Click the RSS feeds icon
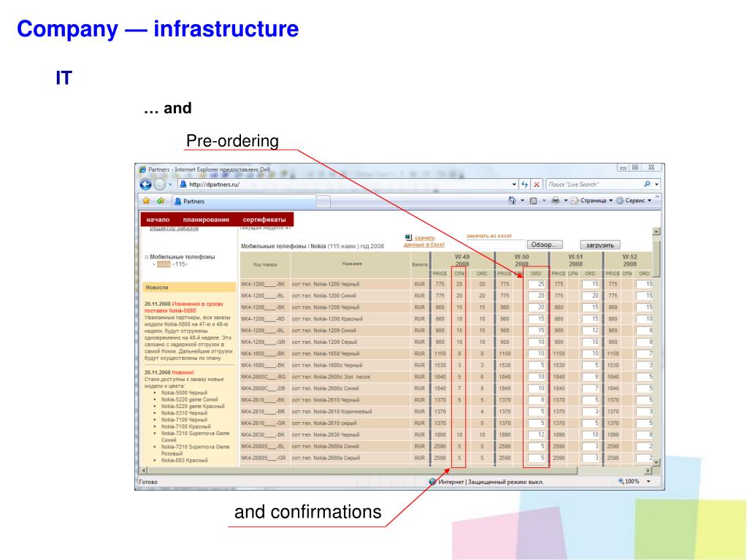Viewport: 747px width, 560px height. (x=534, y=201)
